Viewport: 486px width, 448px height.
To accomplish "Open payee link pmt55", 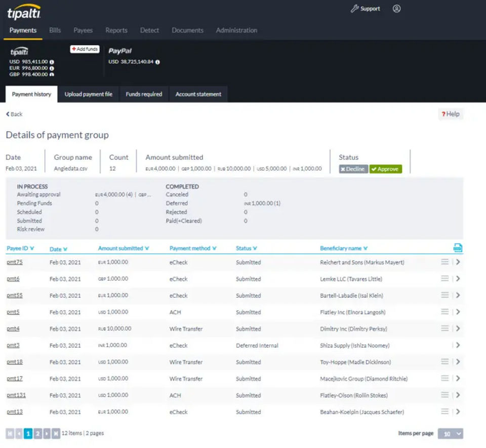I will tap(15, 295).
